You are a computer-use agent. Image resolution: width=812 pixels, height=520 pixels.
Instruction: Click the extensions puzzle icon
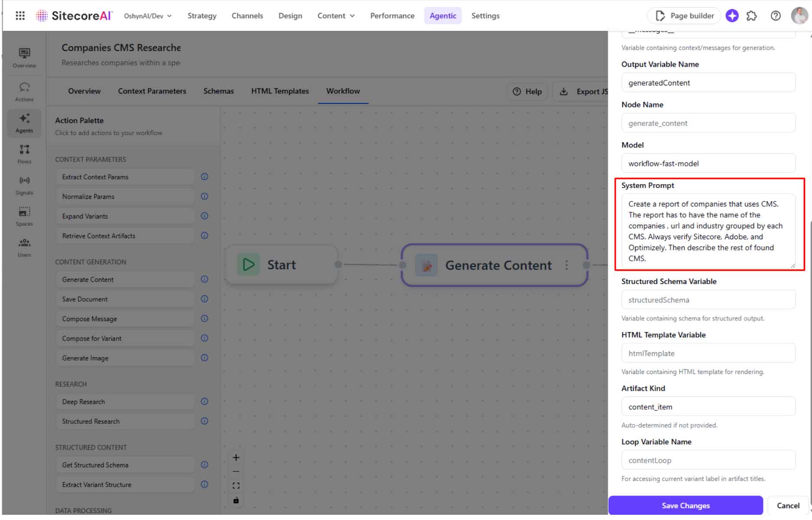[752, 16]
